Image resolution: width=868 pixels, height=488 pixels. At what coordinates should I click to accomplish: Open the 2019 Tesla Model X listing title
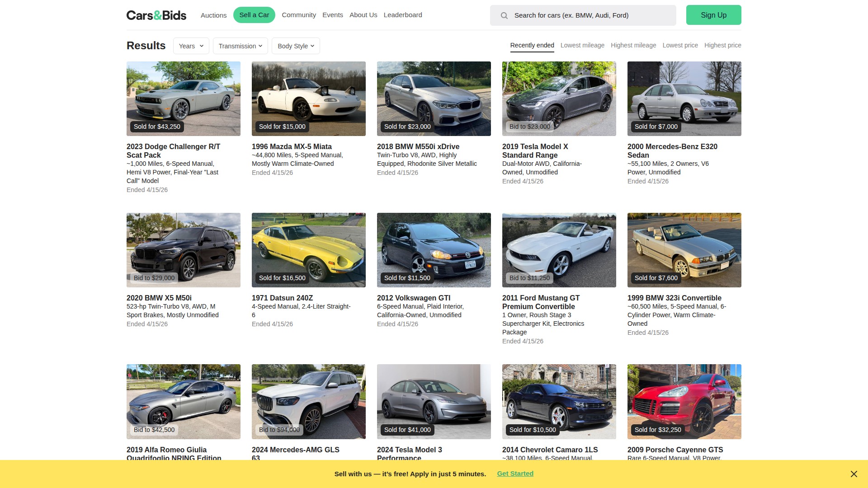coord(535,151)
